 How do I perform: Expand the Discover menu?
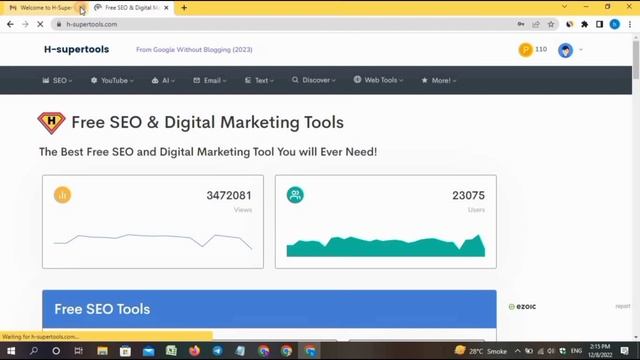click(314, 80)
